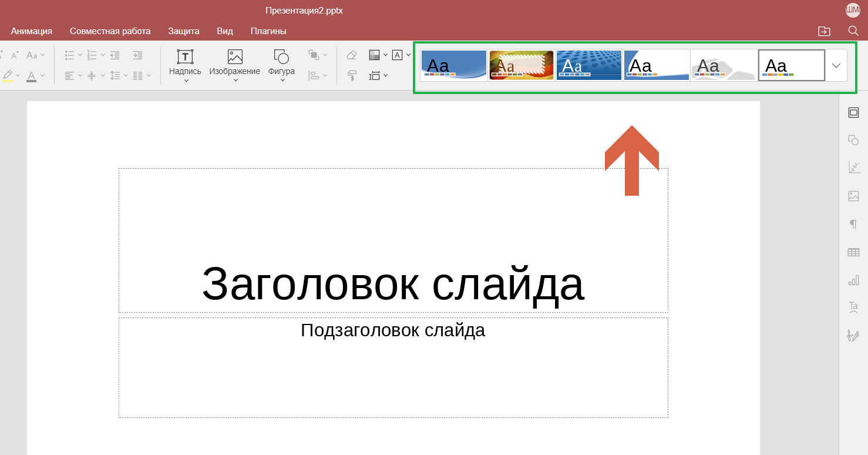The height and width of the screenshot is (455, 868).
Task: Open table settings in right sidebar
Action: coord(853,252)
